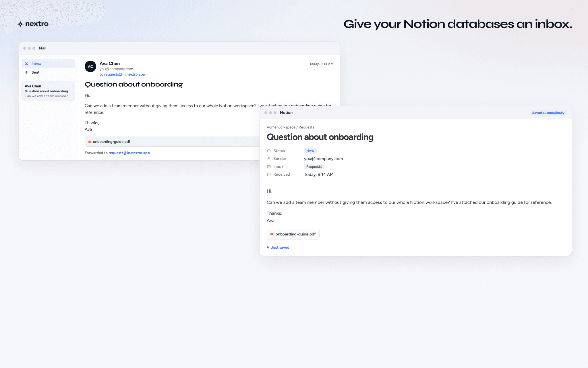This screenshot has width=588, height=368.
Task: Click the headline Give your Notion databases an inbox
Action: pyautogui.click(x=458, y=24)
